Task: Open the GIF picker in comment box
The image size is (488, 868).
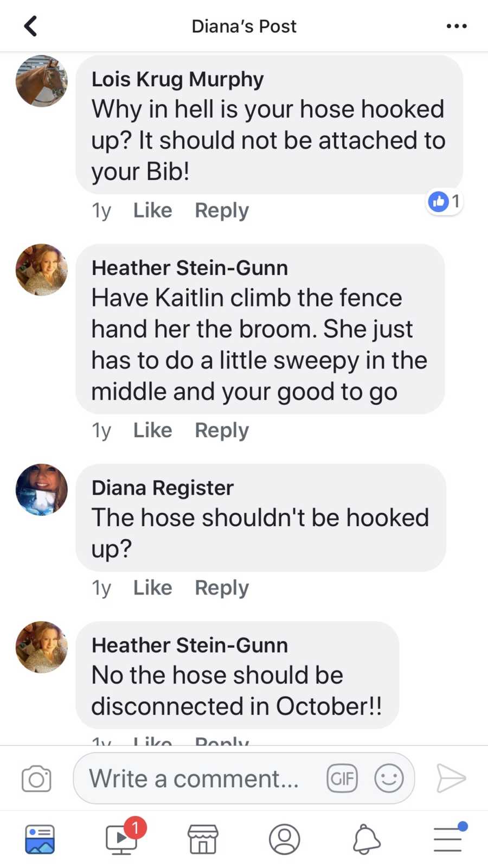Action: click(x=342, y=778)
